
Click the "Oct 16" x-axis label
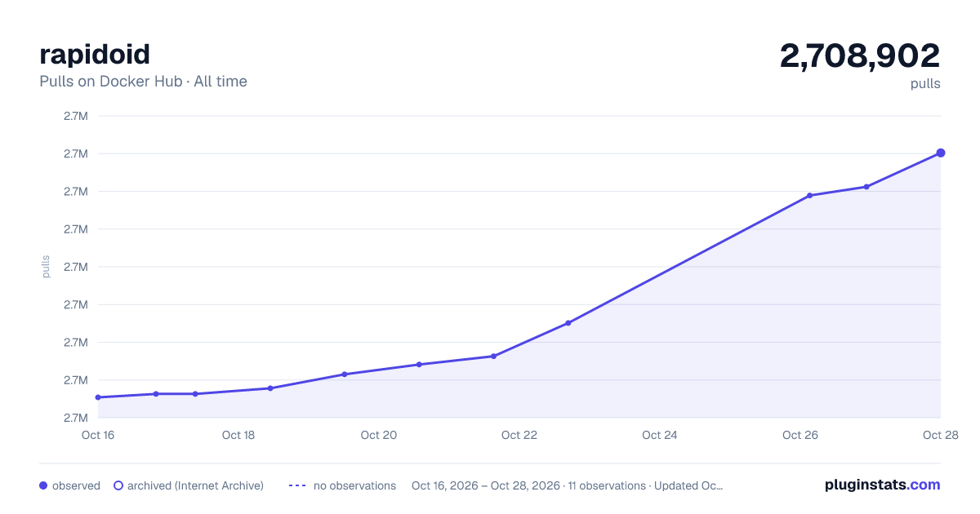(98, 435)
